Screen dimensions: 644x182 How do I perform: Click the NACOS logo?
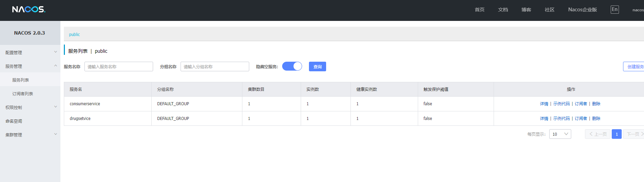point(28,9)
